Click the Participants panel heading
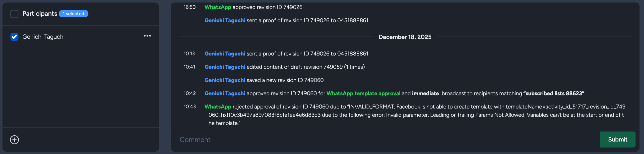 click(40, 13)
